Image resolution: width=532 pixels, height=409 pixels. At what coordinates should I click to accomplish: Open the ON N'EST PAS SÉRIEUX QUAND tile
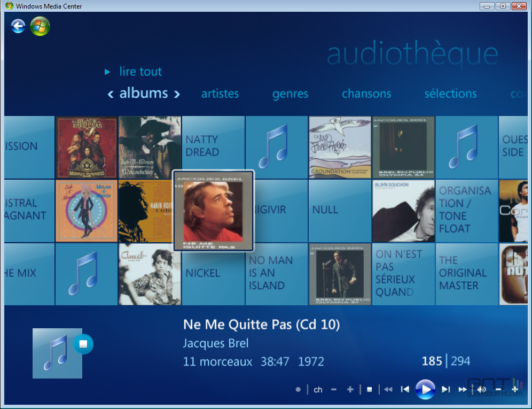[x=403, y=274]
